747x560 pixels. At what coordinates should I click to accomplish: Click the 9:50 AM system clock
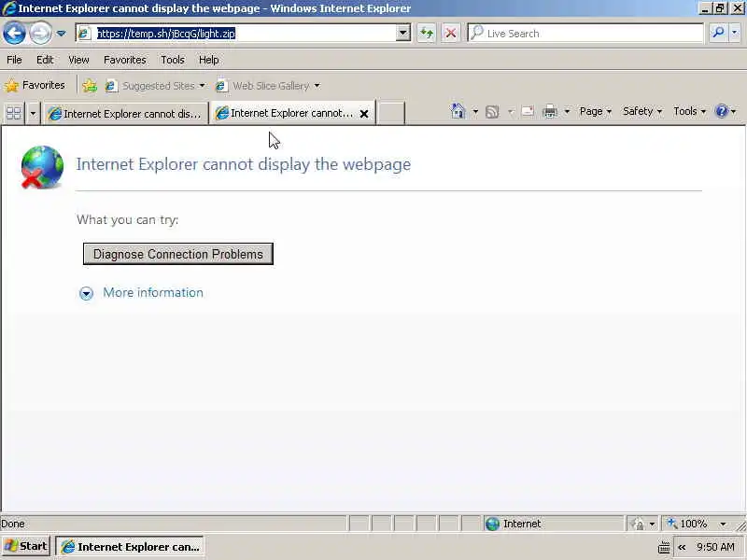[x=715, y=547]
